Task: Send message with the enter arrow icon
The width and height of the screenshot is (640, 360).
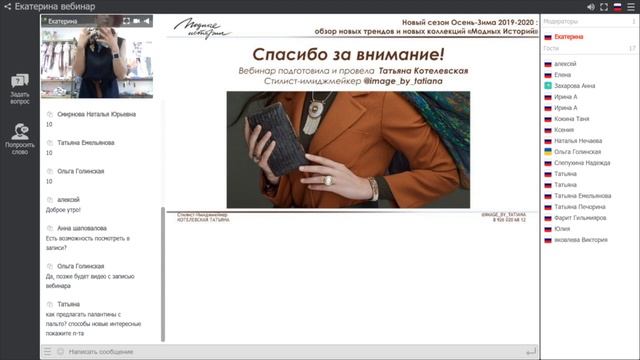Action: (531, 351)
